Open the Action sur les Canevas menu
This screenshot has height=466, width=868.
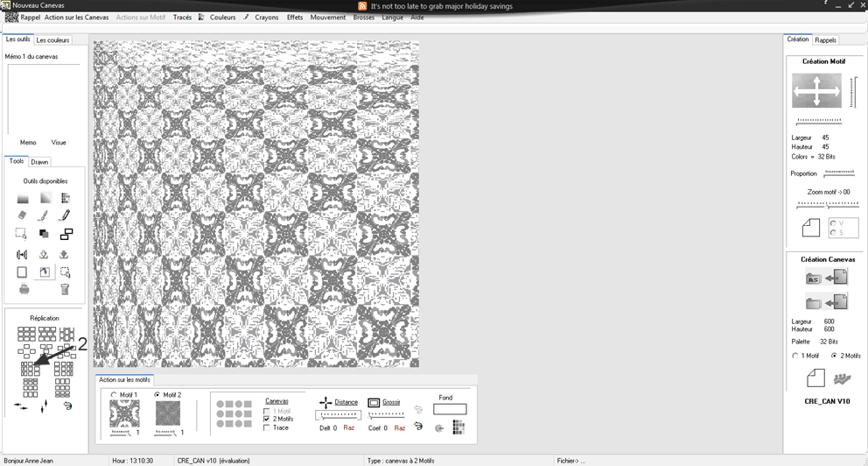pyautogui.click(x=76, y=18)
